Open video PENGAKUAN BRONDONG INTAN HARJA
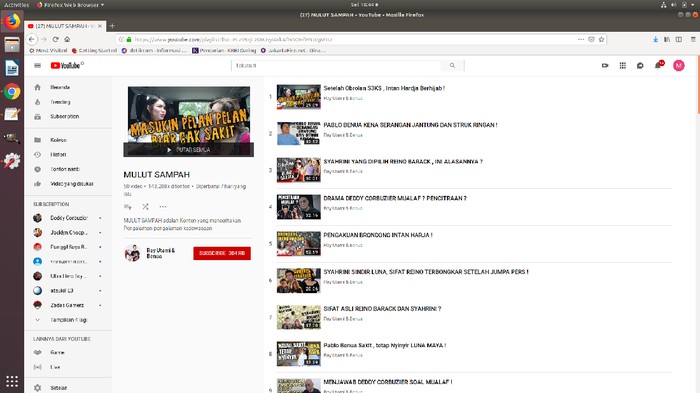Screen dimensions: 700x393 (378, 235)
